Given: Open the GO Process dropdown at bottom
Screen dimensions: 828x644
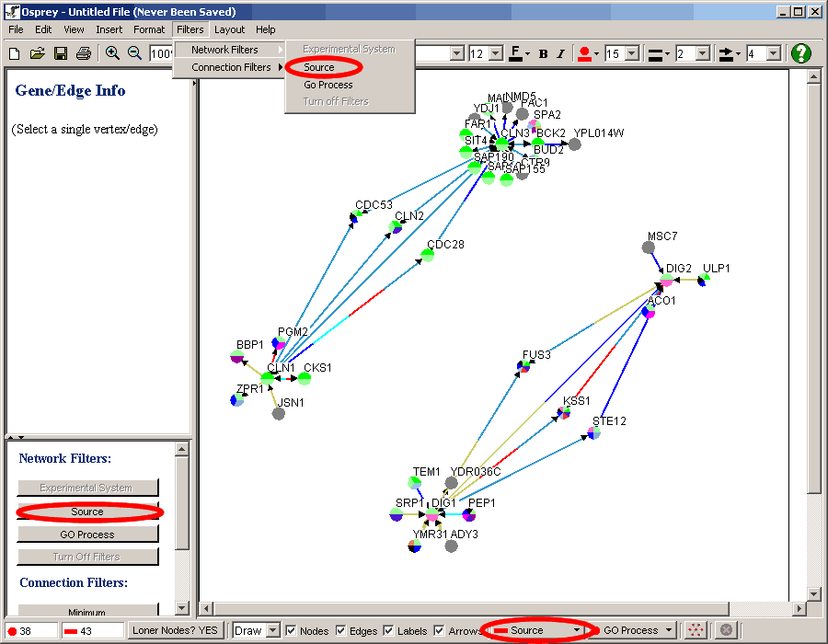Looking at the screenshot, I should click(x=668, y=631).
